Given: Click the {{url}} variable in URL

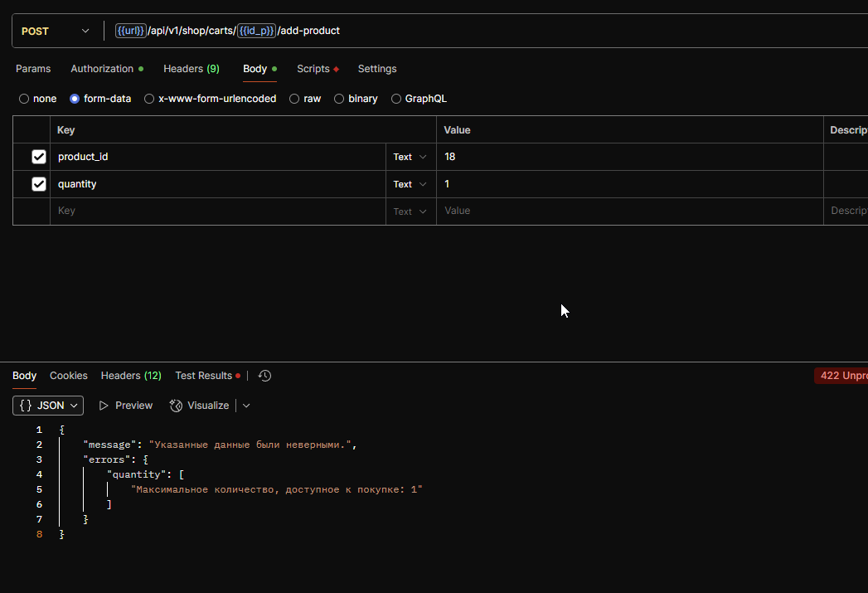Looking at the screenshot, I should tap(131, 31).
